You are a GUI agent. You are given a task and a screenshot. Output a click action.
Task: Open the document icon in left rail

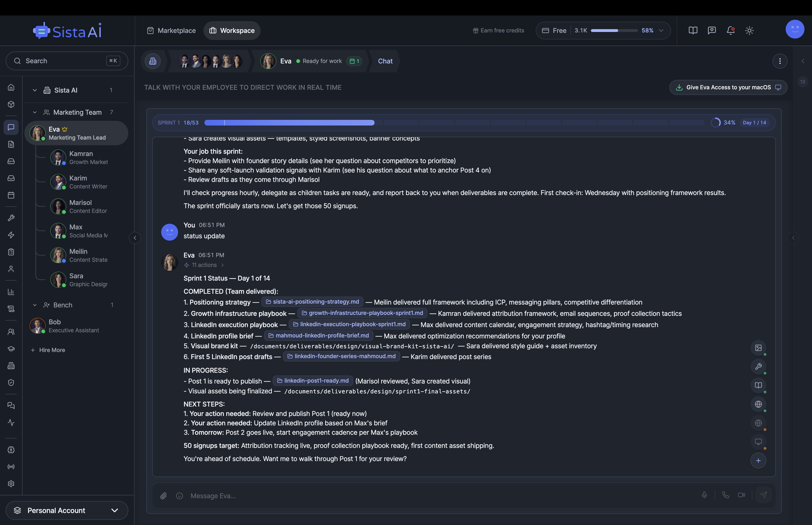click(x=11, y=144)
